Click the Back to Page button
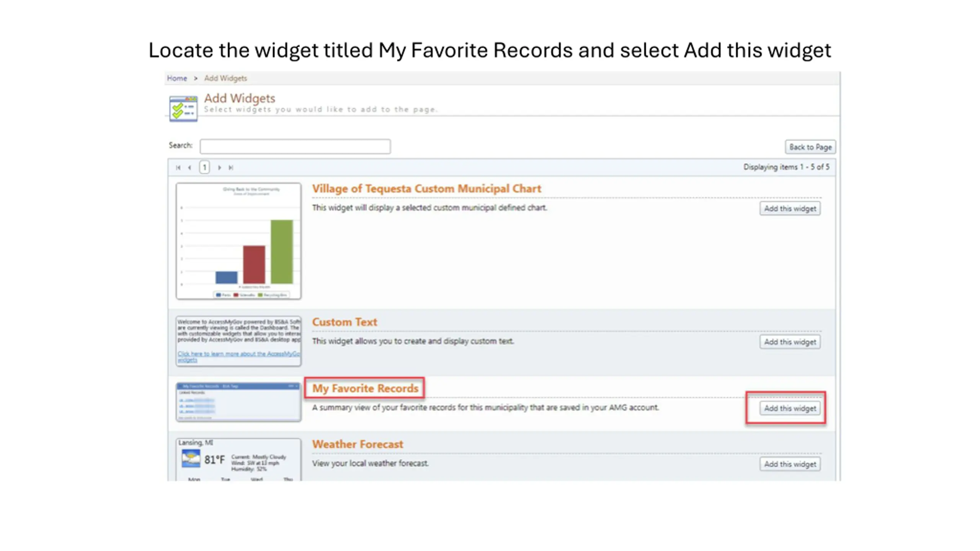Screen dimensions: 980x551 (810, 147)
